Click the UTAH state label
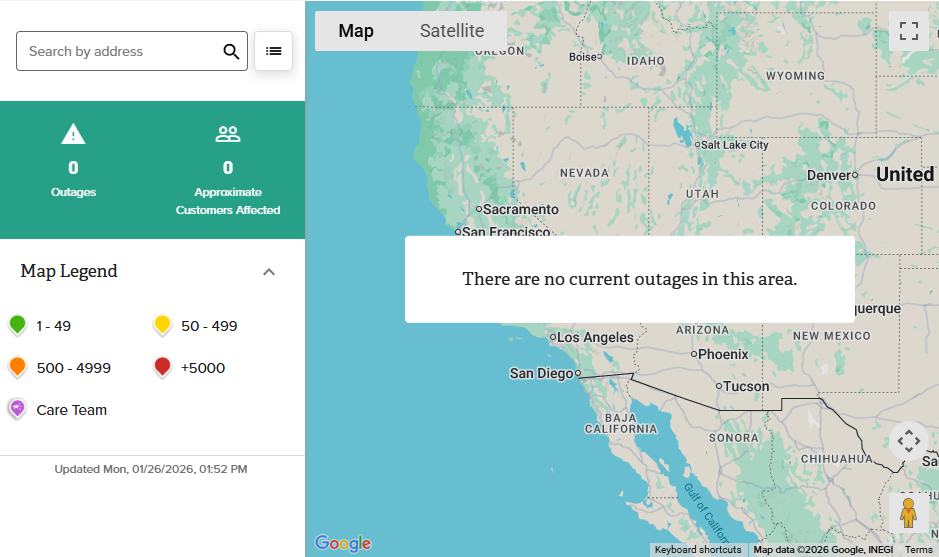The width and height of the screenshot is (939, 557). click(x=702, y=194)
